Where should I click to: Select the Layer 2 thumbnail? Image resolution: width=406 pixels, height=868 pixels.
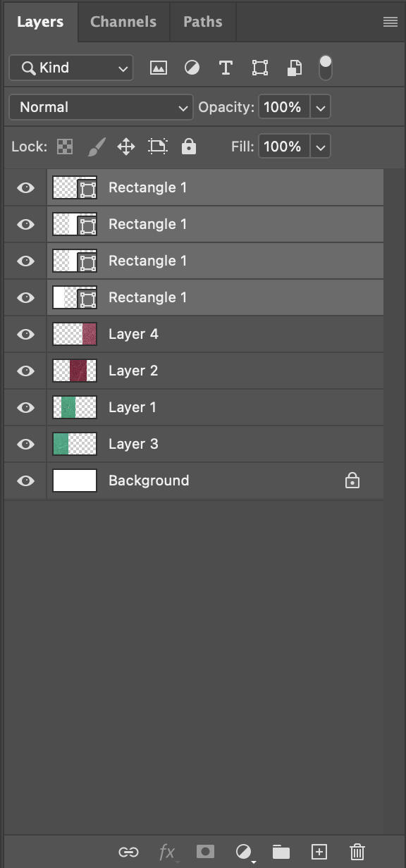coord(75,371)
